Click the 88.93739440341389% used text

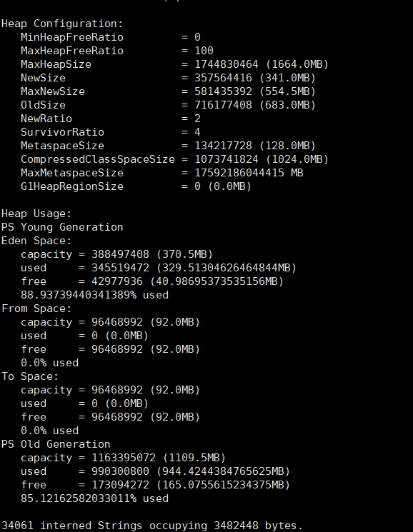95,295
